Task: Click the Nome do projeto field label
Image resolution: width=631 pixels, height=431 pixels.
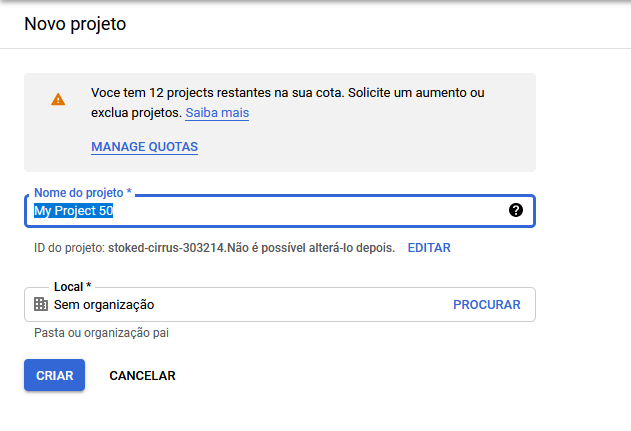Action: [x=83, y=193]
